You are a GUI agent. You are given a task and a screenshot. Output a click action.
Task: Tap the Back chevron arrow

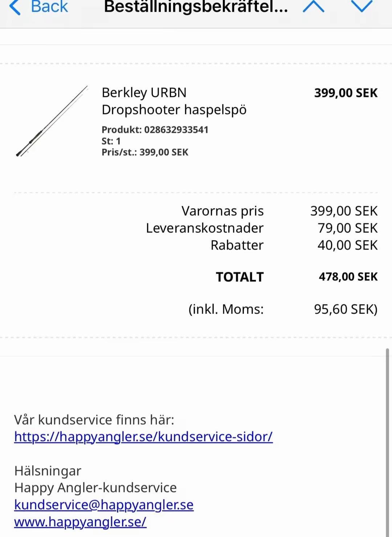pos(15,7)
